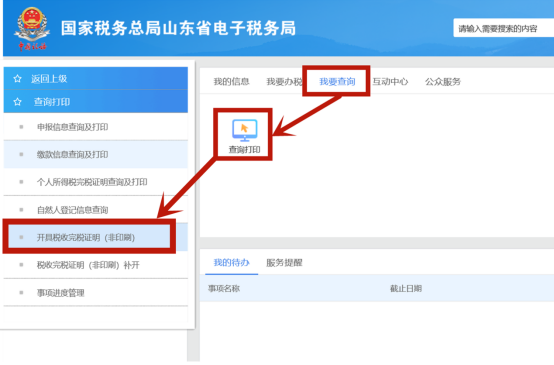
Task: Go back via 返回上级
Action: pos(96,78)
